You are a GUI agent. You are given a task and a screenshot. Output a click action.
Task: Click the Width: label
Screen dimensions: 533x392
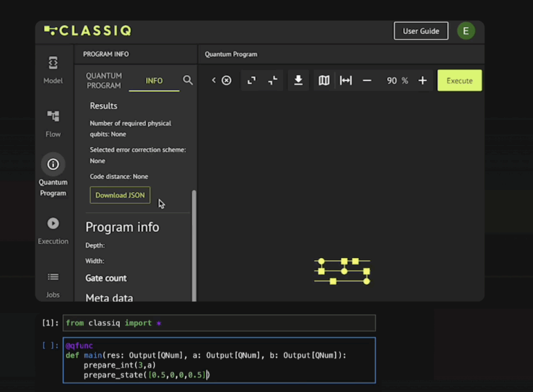click(95, 261)
